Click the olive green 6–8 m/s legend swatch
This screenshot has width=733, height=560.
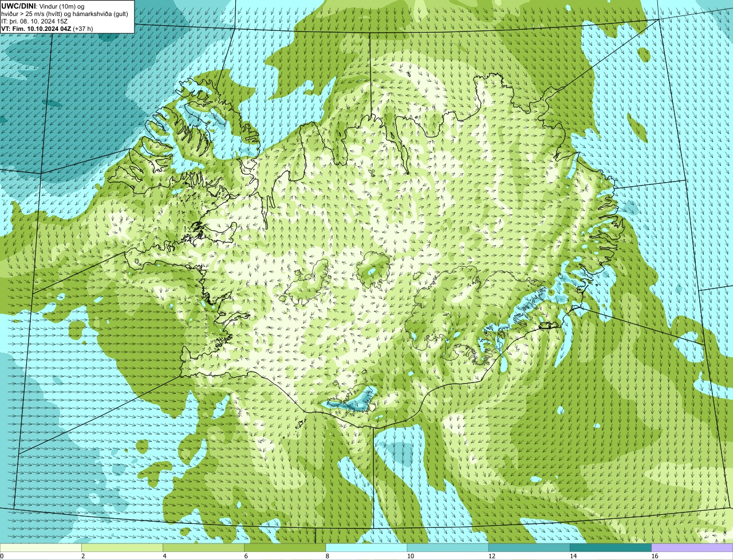point(285,548)
